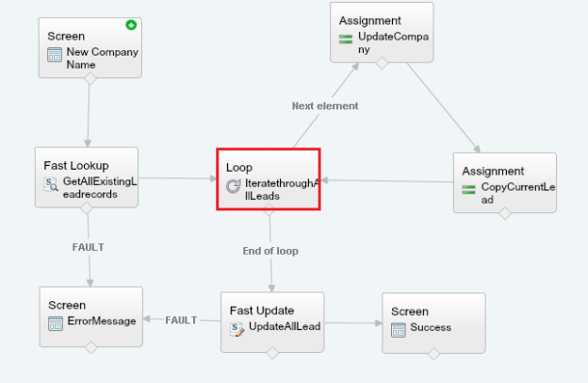Click FAULT label beside Fast Update
588x383 pixels.
coord(181,320)
